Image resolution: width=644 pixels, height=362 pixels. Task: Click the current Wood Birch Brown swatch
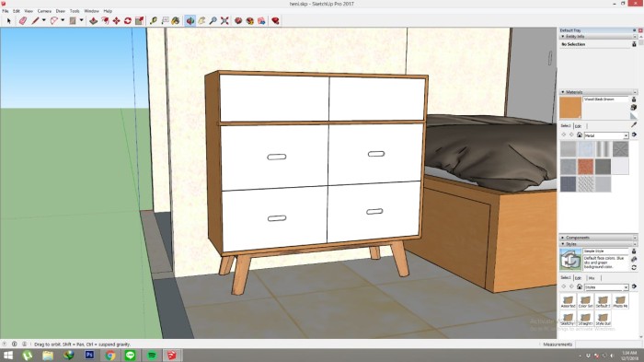point(570,108)
